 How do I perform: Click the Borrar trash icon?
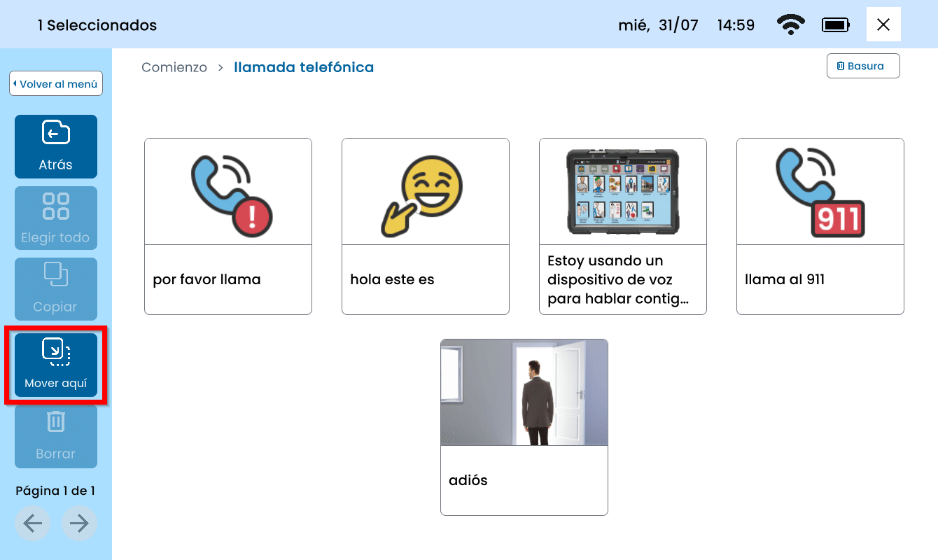(x=56, y=436)
